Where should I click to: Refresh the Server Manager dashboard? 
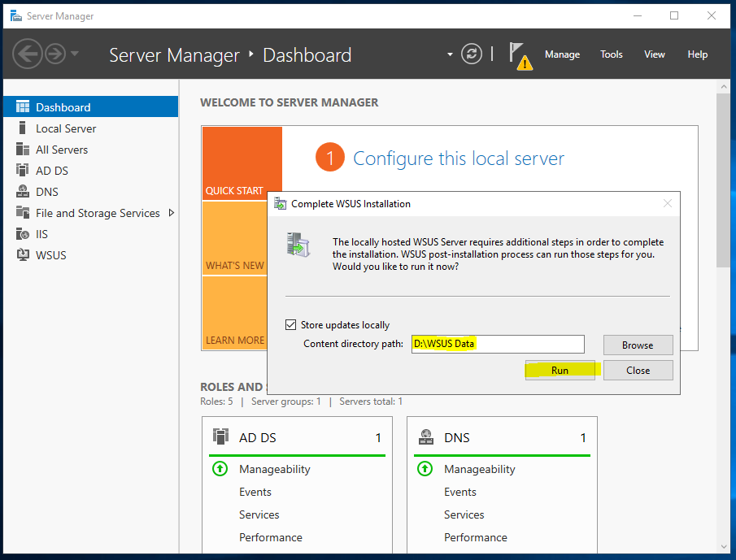pos(471,54)
